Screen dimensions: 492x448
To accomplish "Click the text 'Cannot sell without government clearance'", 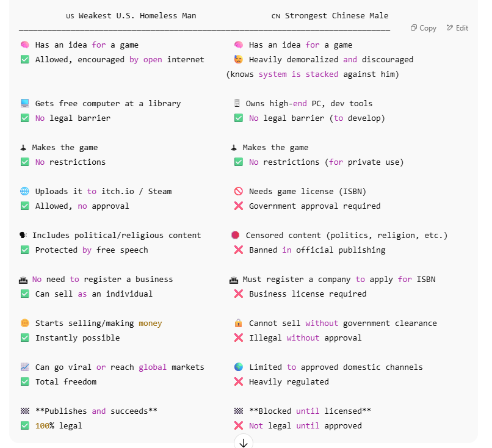I will [x=343, y=323].
